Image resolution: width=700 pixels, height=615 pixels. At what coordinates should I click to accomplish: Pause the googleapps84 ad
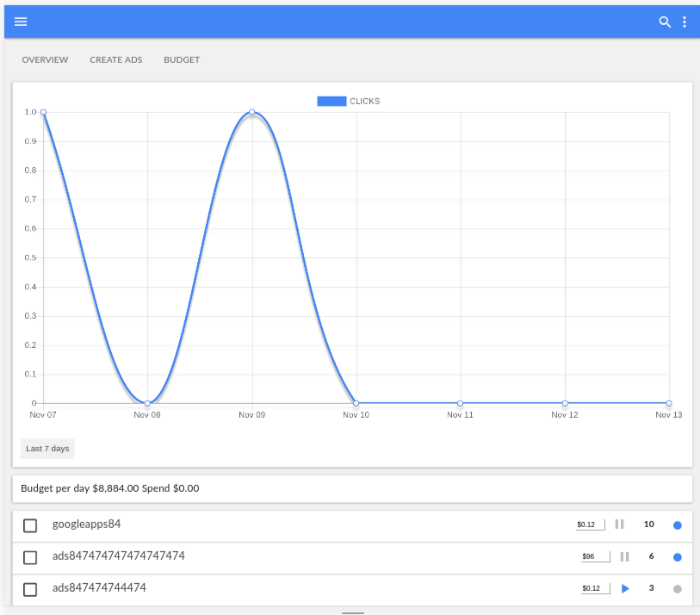coord(619,525)
